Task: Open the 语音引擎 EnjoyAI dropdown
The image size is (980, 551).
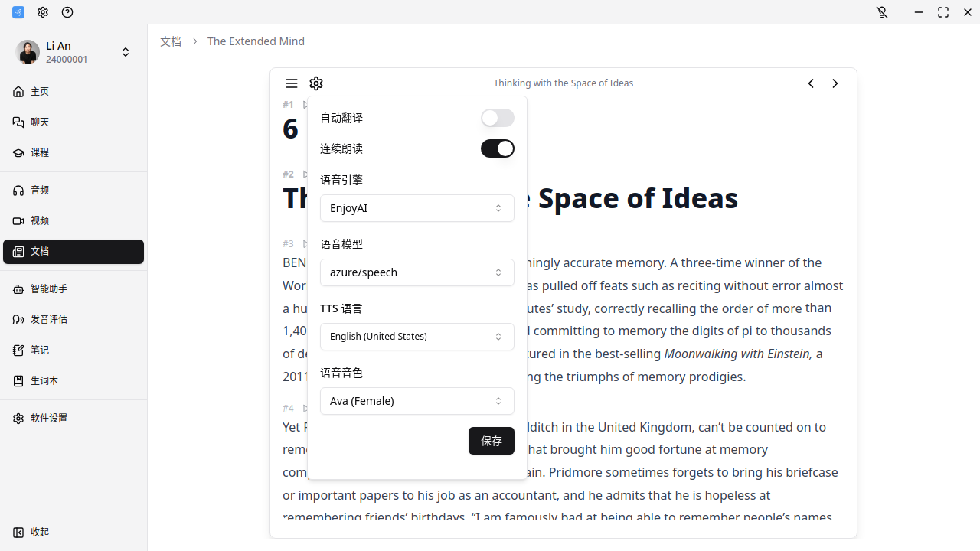Action: [416, 208]
